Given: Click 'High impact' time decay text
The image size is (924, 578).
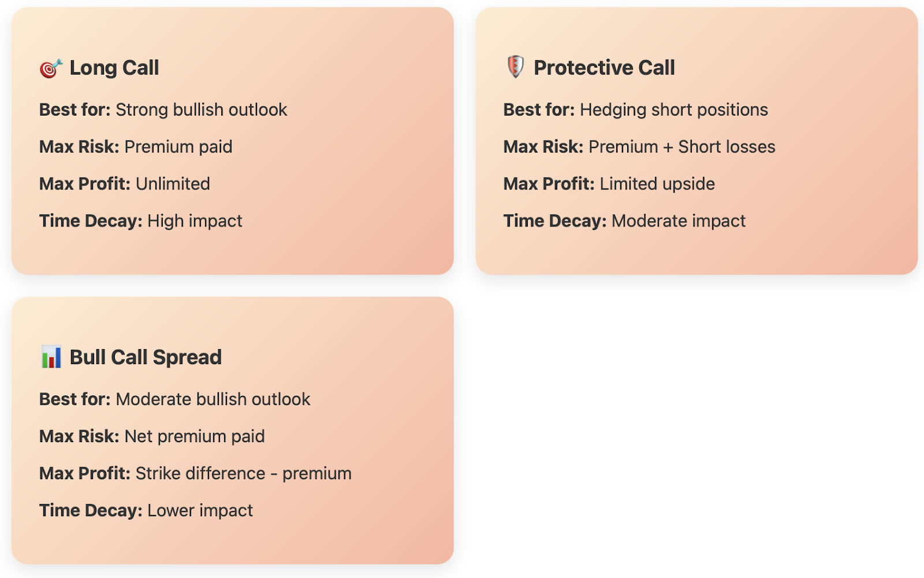Looking at the screenshot, I should (195, 221).
